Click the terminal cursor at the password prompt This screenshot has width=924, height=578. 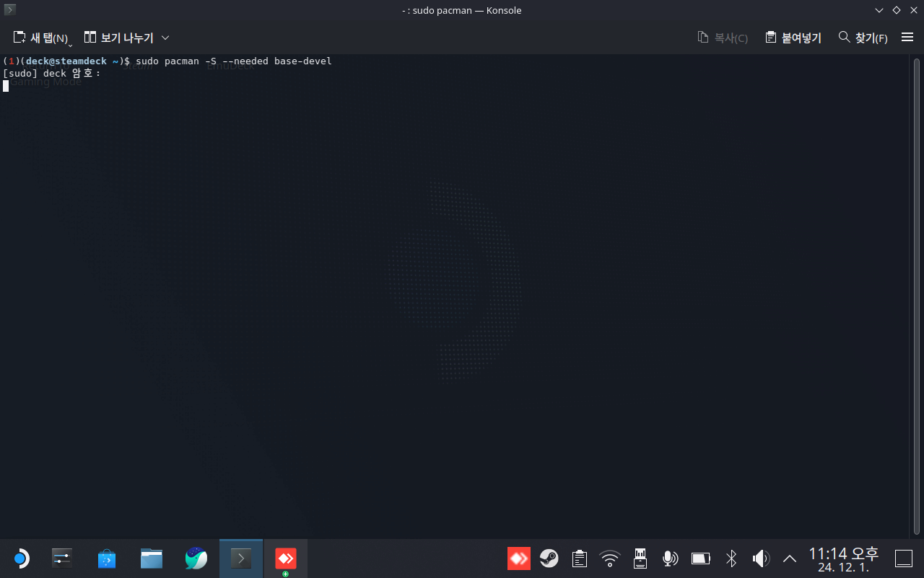[x=6, y=85]
